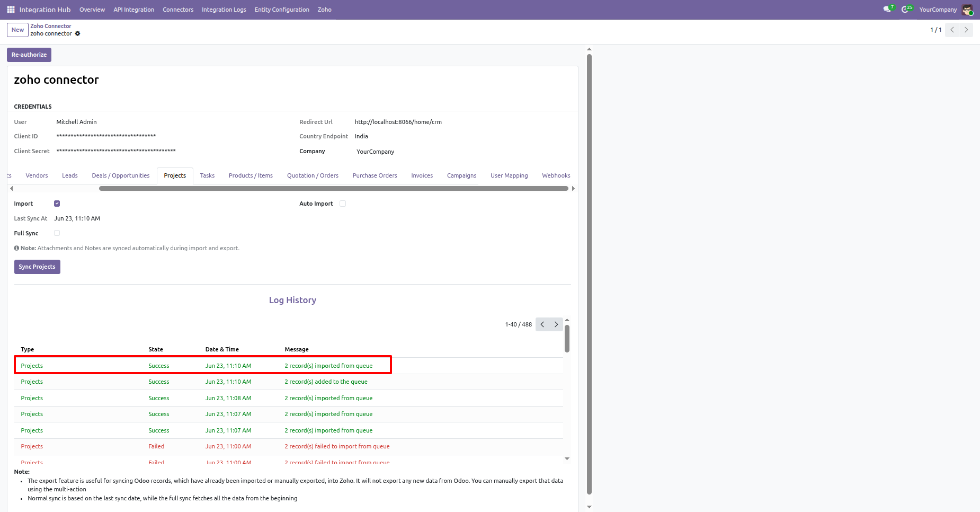
Task: Enable the Full Sync checkbox
Action: tap(57, 233)
